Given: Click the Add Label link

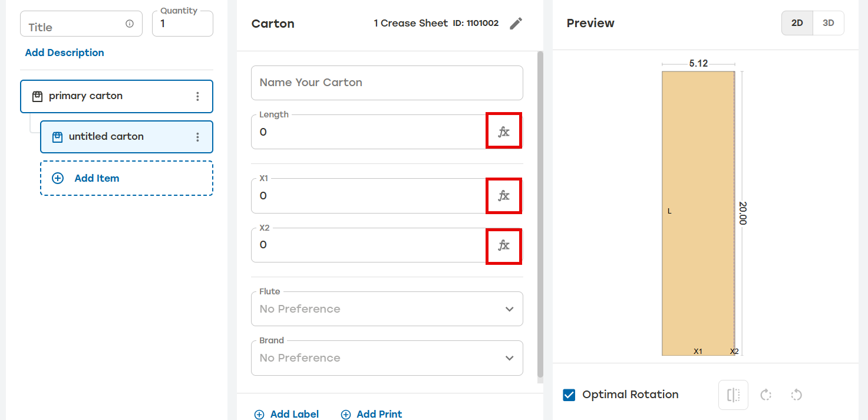Looking at the screenshot, I should [295, 414].
